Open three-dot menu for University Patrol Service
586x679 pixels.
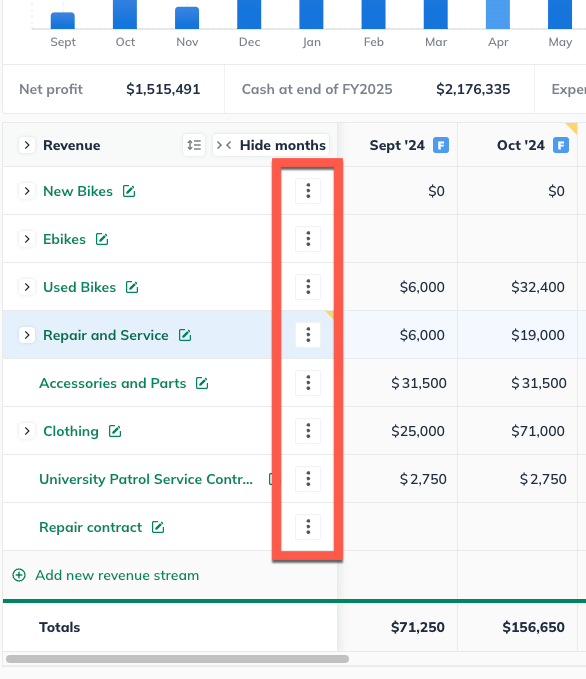tap(308, 479)
